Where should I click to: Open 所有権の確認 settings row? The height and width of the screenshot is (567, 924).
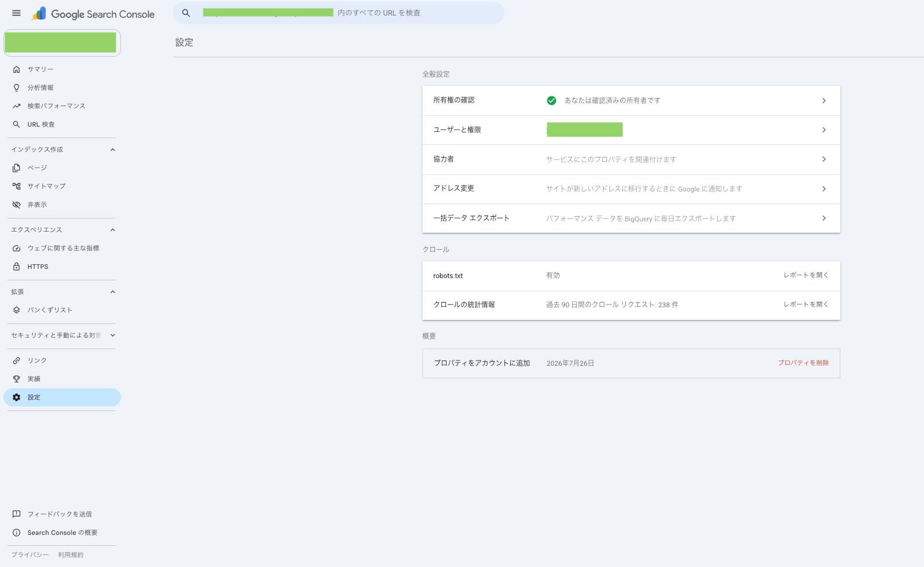(x=631, y=100)
